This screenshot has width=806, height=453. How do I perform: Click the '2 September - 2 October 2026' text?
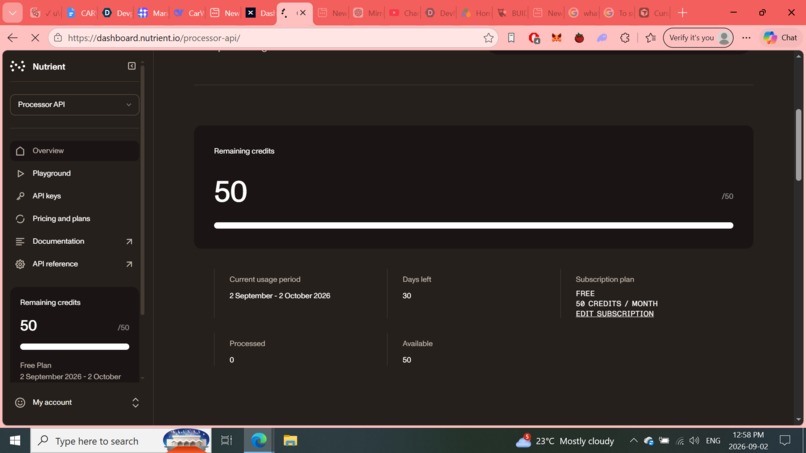pyautogui.click(x=280, y=296)
